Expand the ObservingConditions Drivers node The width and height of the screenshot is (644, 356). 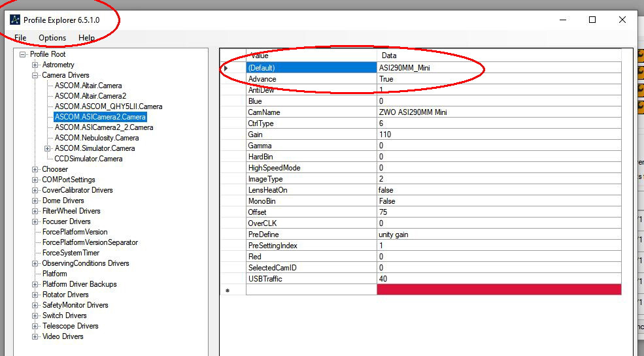35,263
